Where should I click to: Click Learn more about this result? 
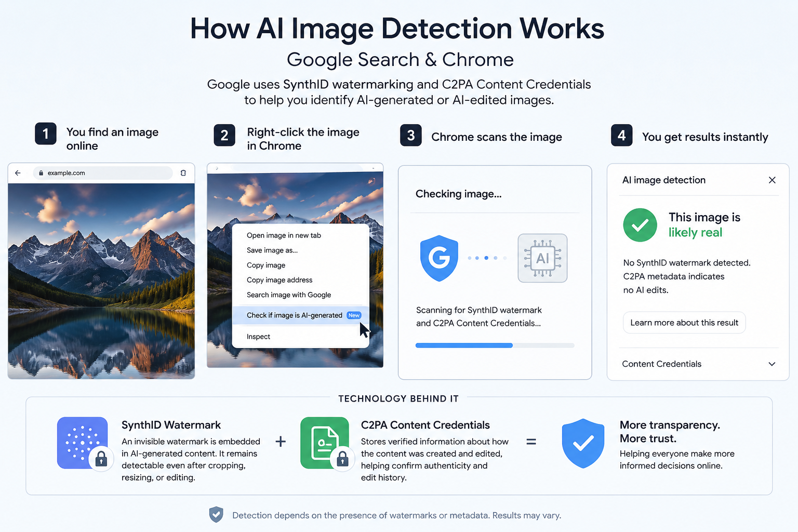pos(684,323)
